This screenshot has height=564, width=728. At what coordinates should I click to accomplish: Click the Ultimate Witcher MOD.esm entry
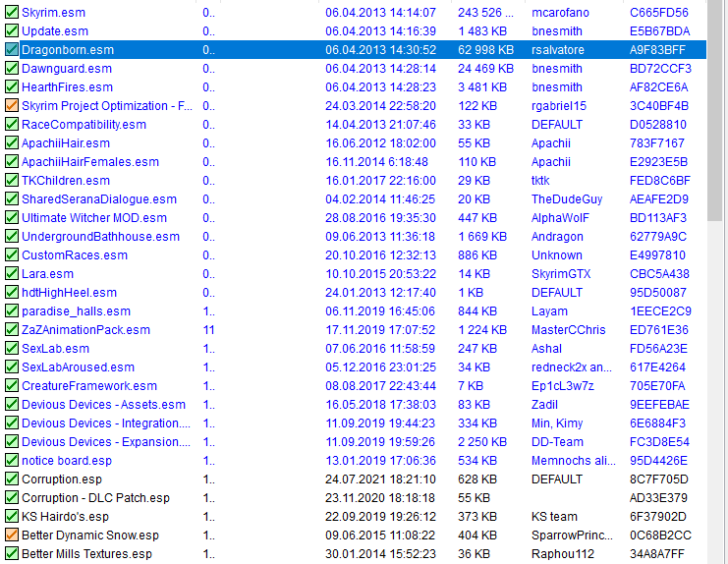tap(94, 218)
